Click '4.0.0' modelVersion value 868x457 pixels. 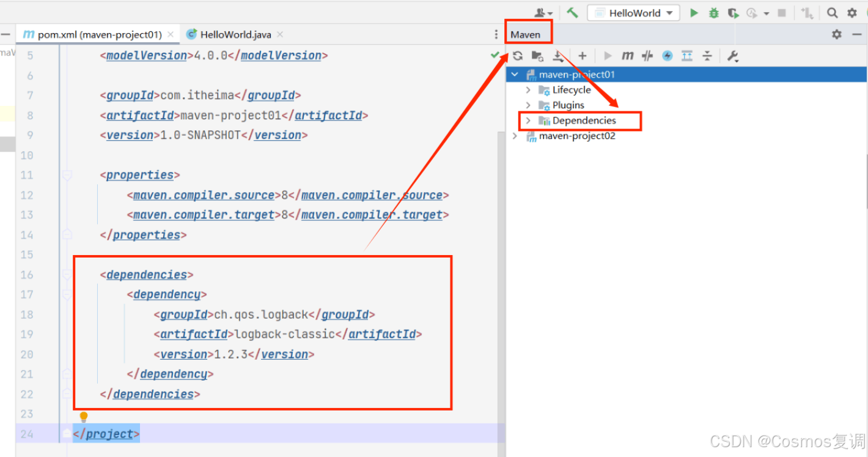point(211,56)
